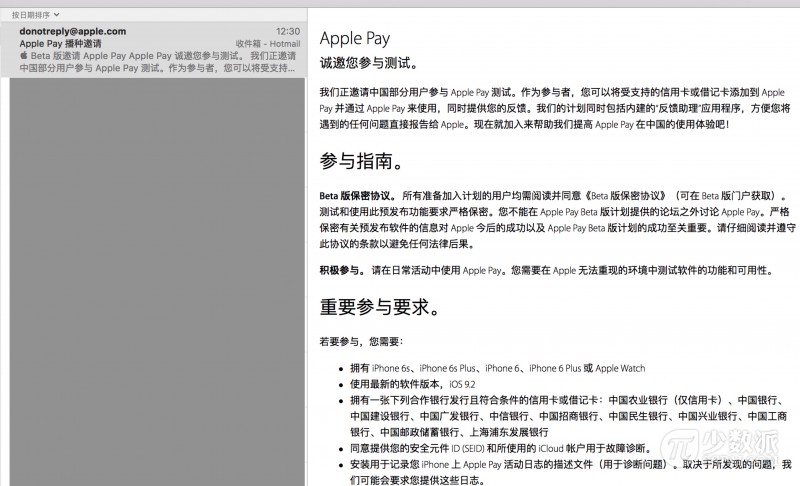Screen dimensions: 800x486
Task: Click the Apple logo in message preview
Action: (x=24, y=57)
